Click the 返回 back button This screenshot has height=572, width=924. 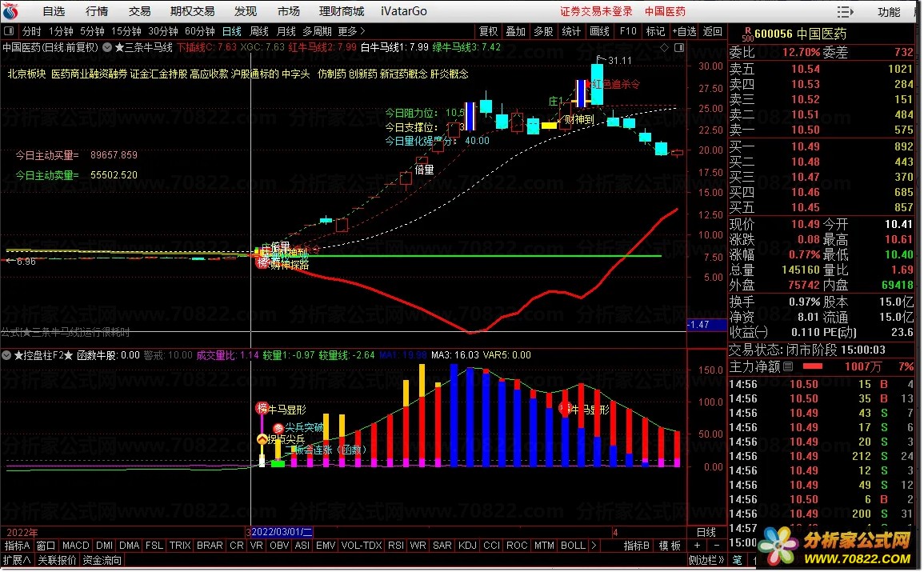713,31
